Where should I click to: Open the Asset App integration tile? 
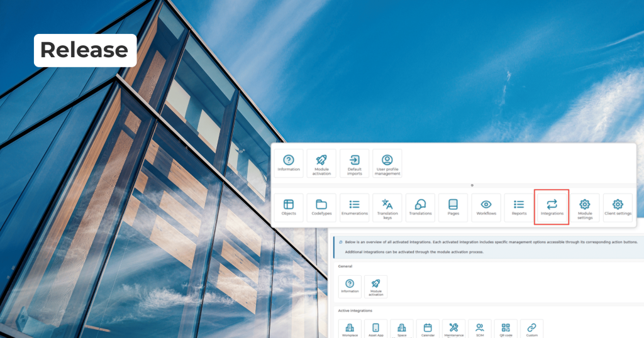pos(376,329)
